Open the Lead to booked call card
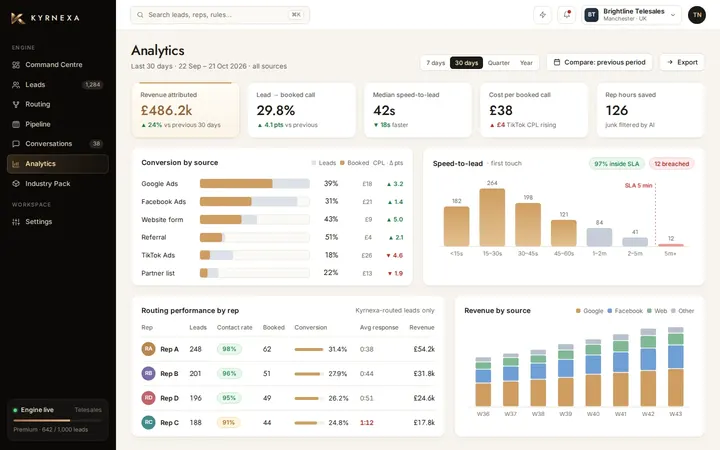This screenshot has width=720, height=450. 302,110
